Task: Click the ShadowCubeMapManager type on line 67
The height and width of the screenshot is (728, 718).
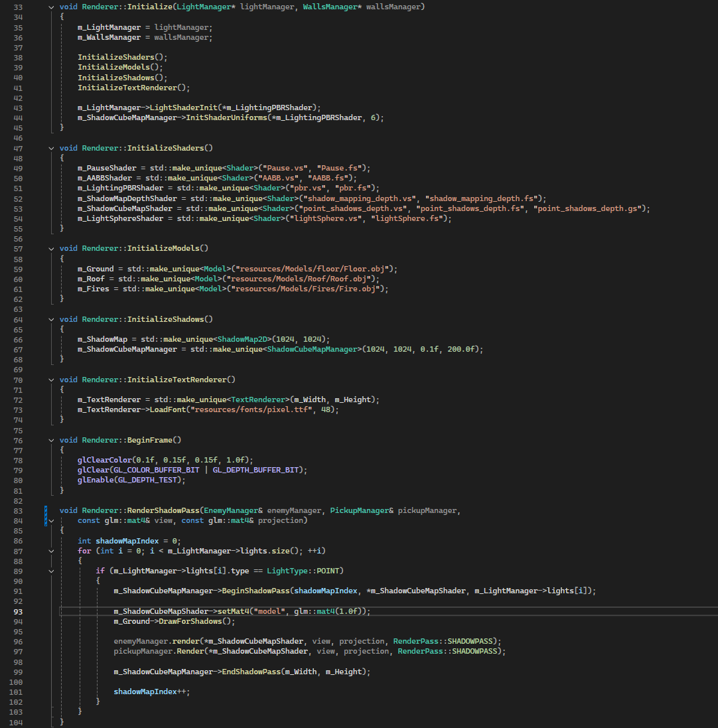Action: pos(314,349)
